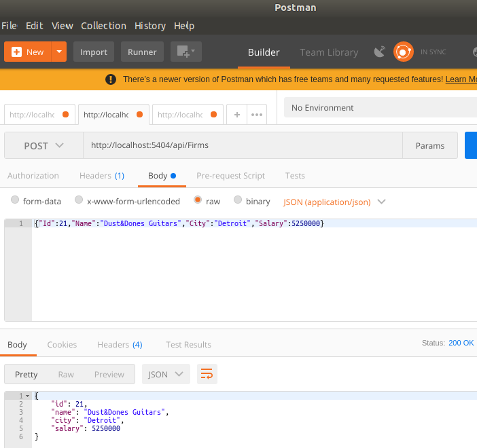
Task: Open the Collection menu
Action: tap(103, 26)
